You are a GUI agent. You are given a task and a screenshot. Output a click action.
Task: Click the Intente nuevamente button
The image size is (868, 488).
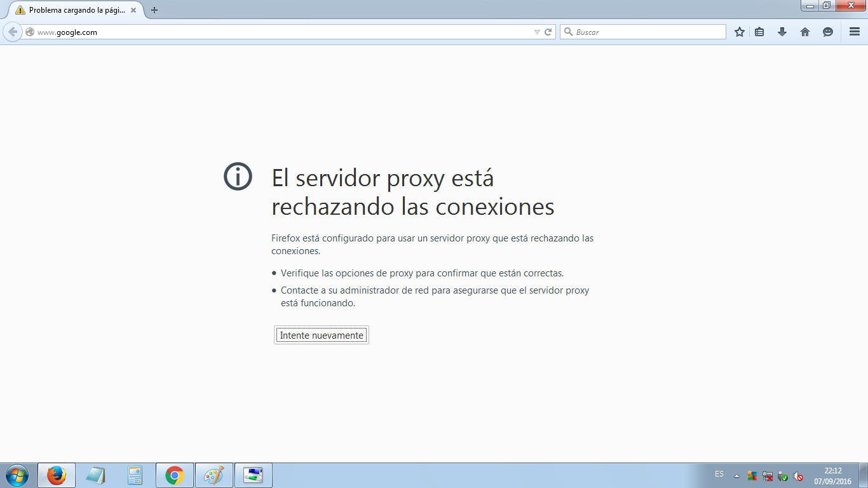tap(322, 335)
